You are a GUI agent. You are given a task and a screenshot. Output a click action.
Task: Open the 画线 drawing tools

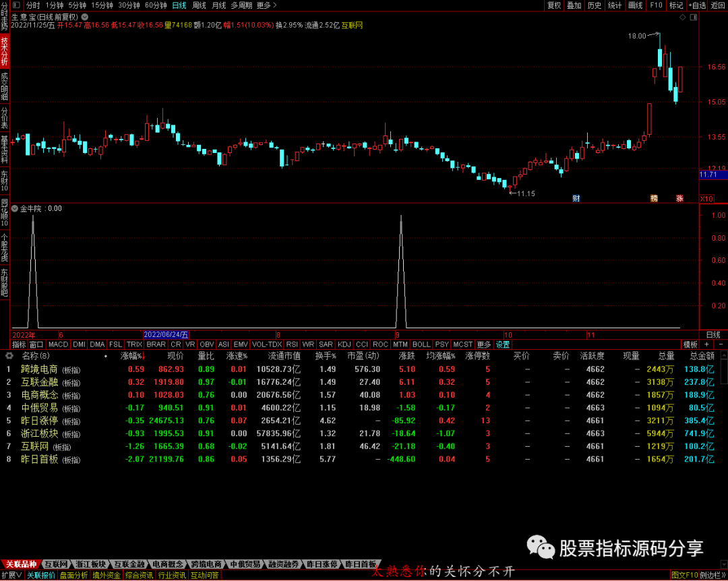635,5
